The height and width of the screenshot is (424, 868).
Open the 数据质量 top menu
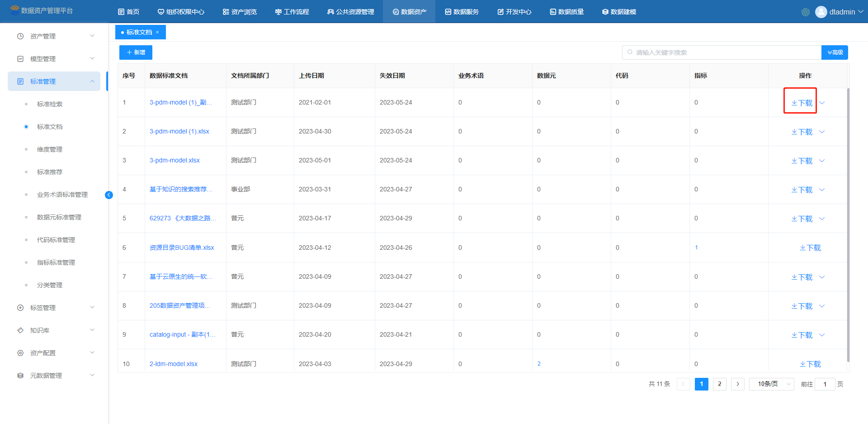[x=566, y=12]
